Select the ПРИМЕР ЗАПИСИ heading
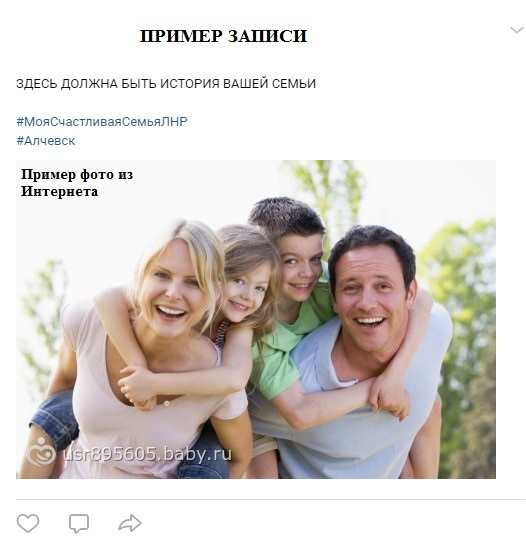This screenshot has width=526, height=543. tap(223, 36)
